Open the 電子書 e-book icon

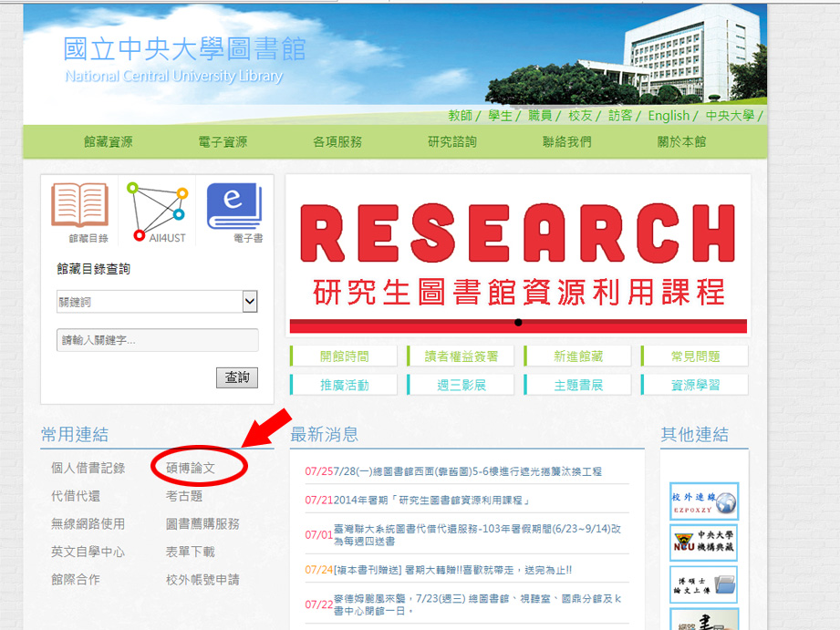coord(234,207)
